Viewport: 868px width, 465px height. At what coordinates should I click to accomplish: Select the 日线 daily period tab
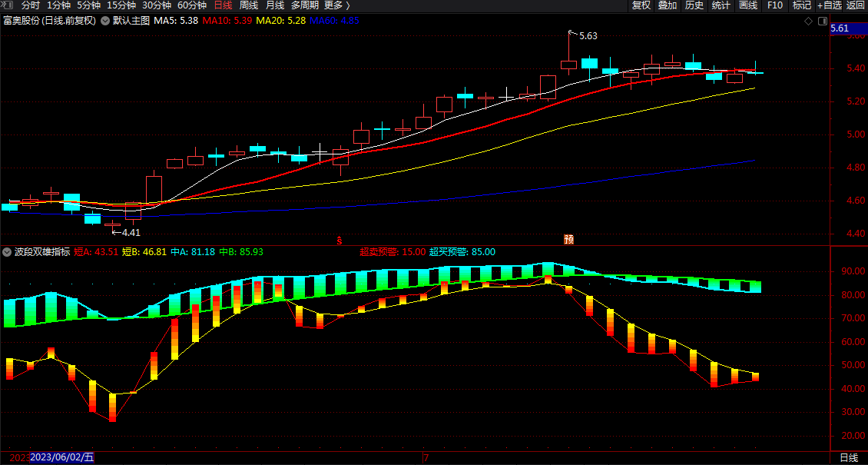tap(223, 5)
